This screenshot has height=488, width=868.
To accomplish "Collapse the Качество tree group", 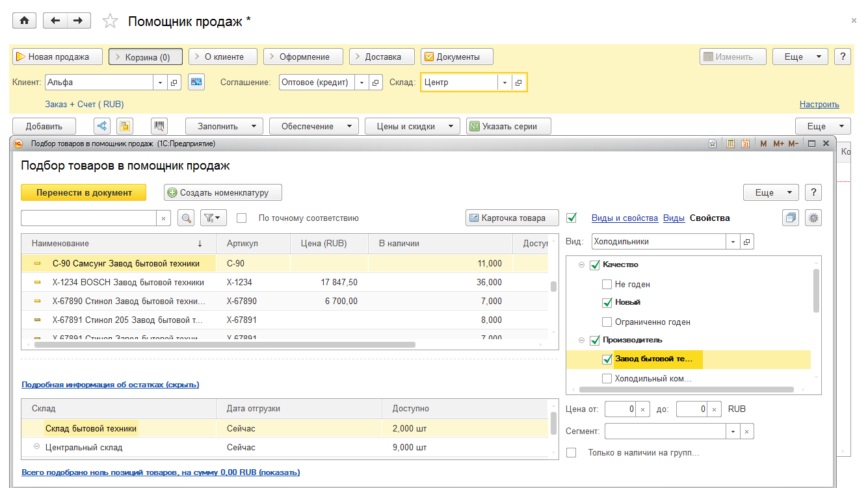I will tap(582, 265).
